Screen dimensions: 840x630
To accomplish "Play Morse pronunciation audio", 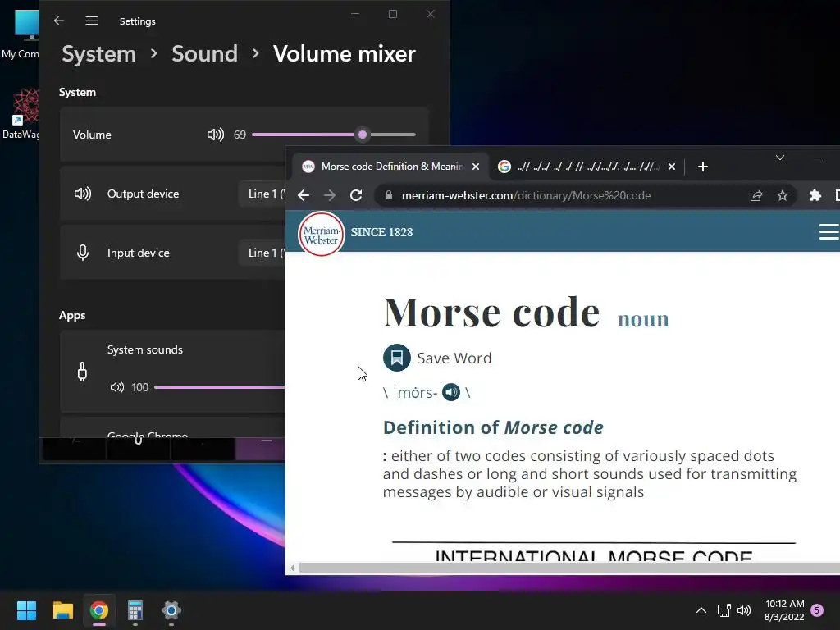I will pos(451,392).
